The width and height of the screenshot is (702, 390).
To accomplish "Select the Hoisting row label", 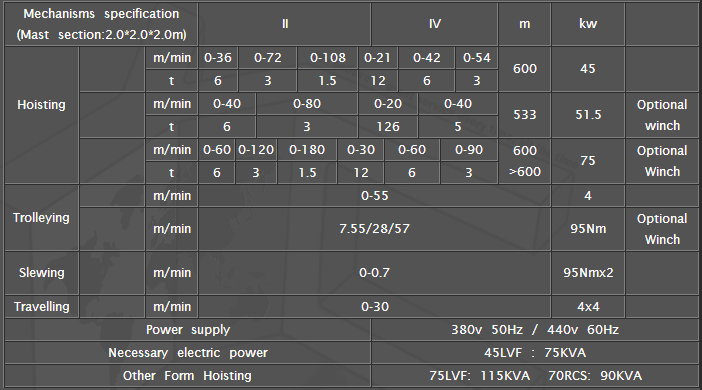I will (x=42, y=116).
